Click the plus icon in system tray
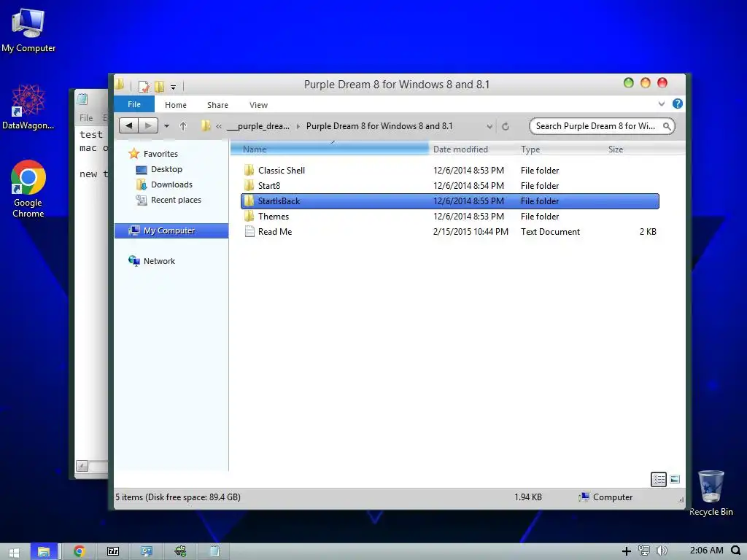The width and height of the screenshot is (747, 560). (627, 551)
